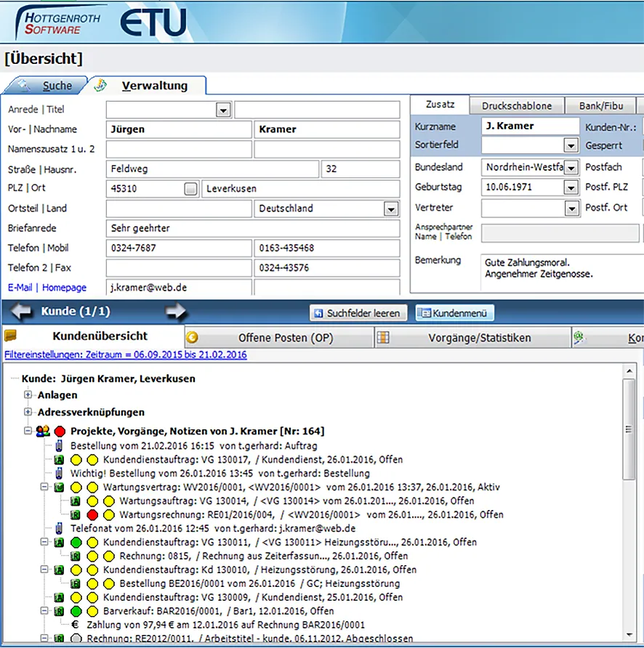Expand the Anlagen tree node
The width and height of the screenshot is (644, 648).
(x=28, y=395)
